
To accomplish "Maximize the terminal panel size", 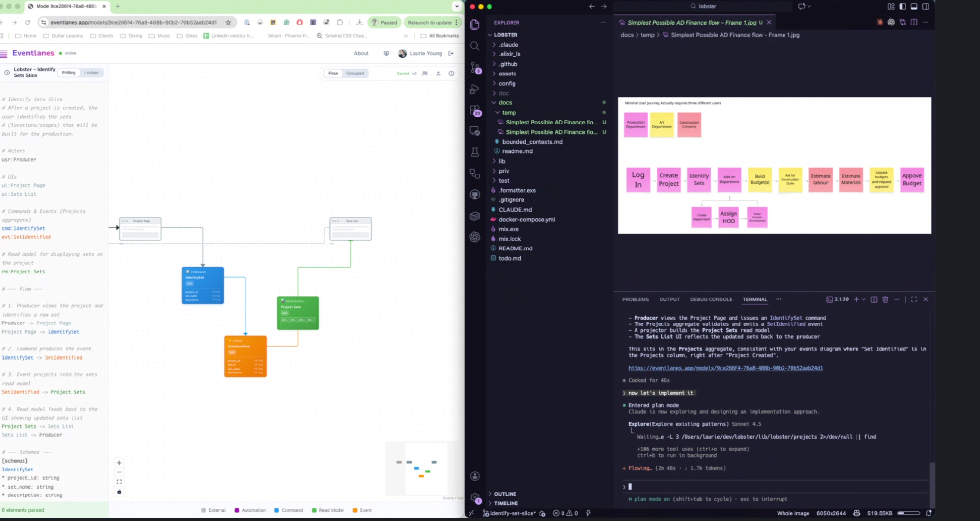I will click(x=914, y=299).
